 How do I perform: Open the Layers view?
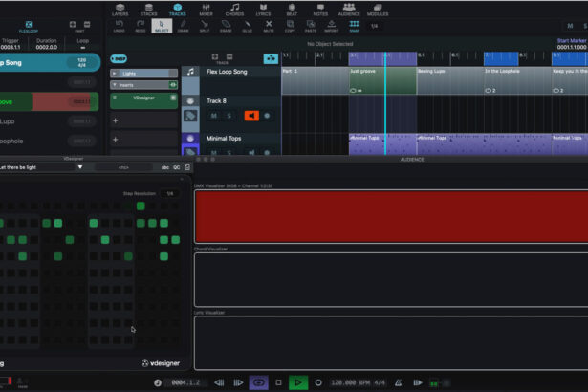point(120,10)
